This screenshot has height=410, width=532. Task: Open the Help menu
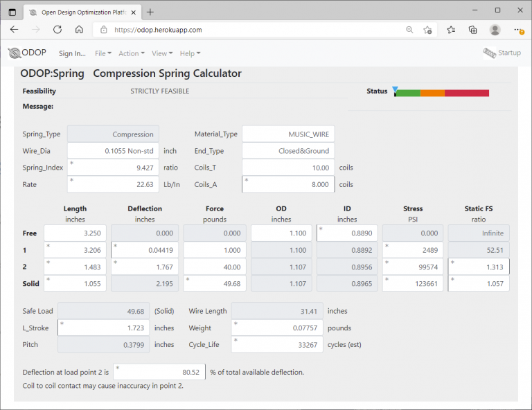pos(190,53)
